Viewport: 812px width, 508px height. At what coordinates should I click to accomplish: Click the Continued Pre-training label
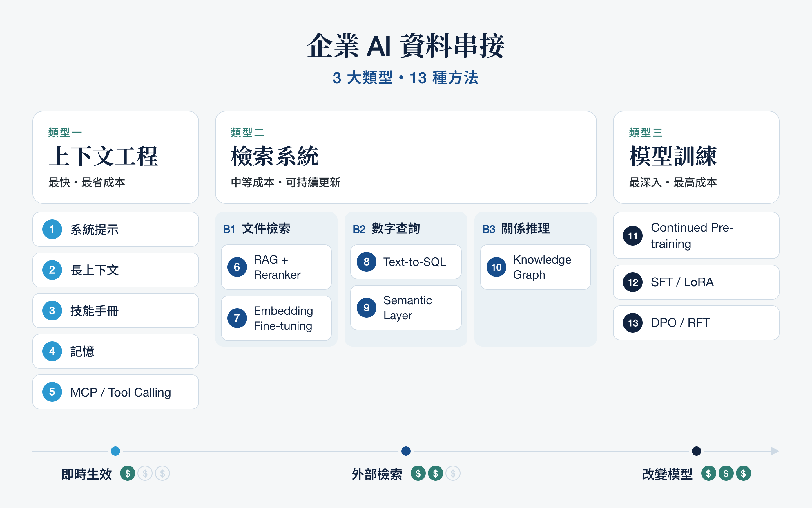(x=692, y=235)
